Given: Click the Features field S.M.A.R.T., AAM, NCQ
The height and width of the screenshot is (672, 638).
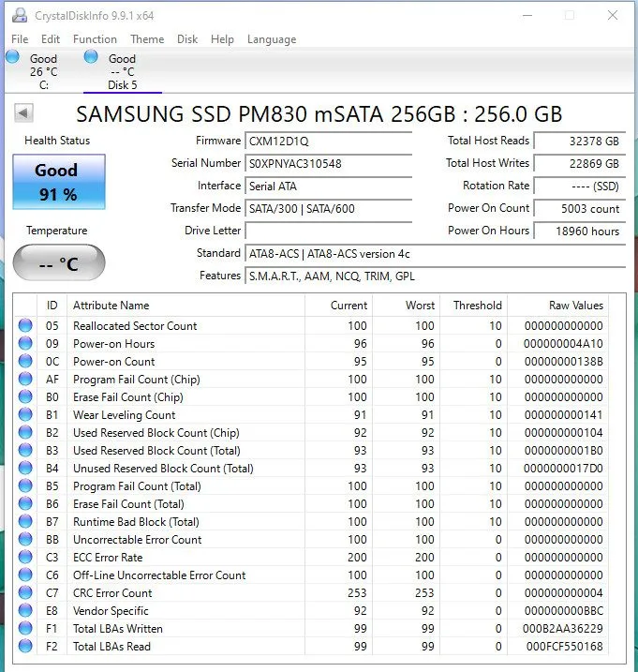Looking at the screenshot, I should pos(435,276).
